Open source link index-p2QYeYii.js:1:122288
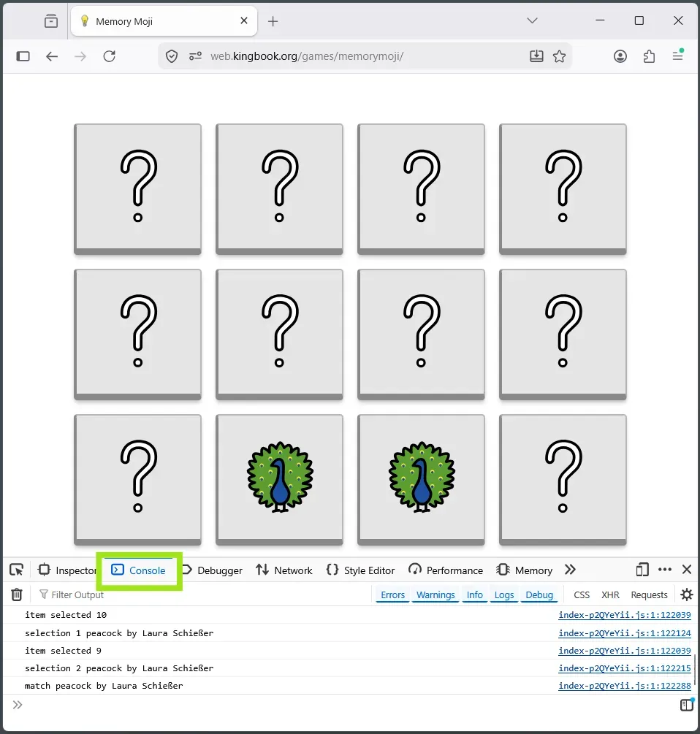700x734 pixels. click(624, 685)
